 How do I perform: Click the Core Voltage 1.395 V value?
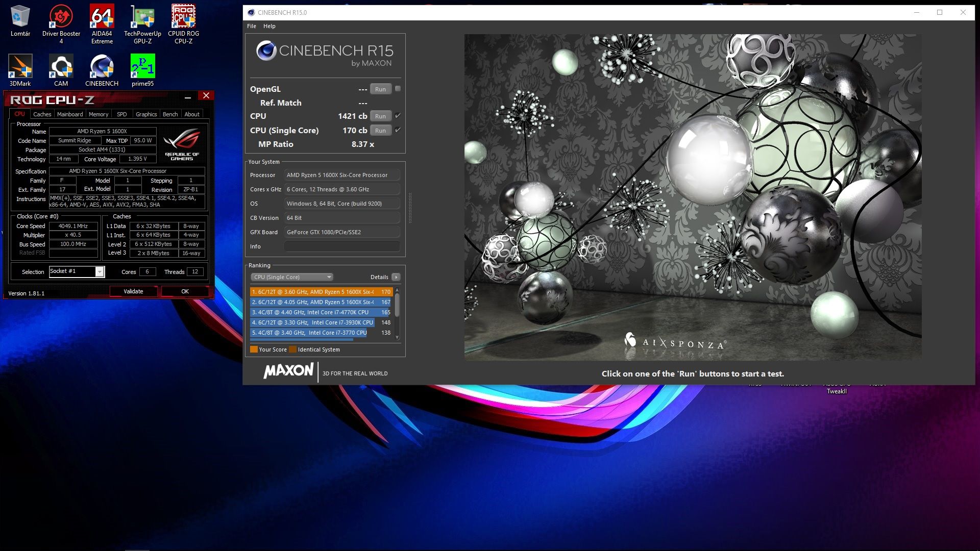[137, 159]
